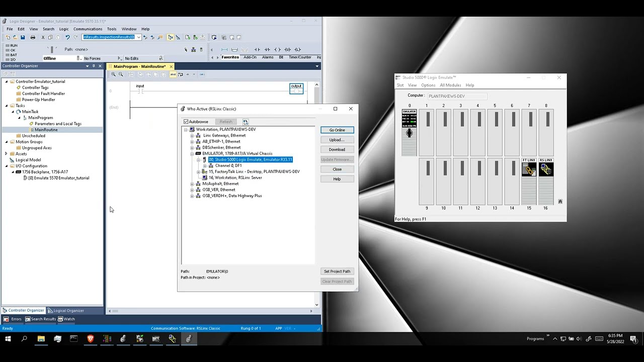Select MainRoutine in Controller Organizer
644x362 pixels.
tap(46, 130)
